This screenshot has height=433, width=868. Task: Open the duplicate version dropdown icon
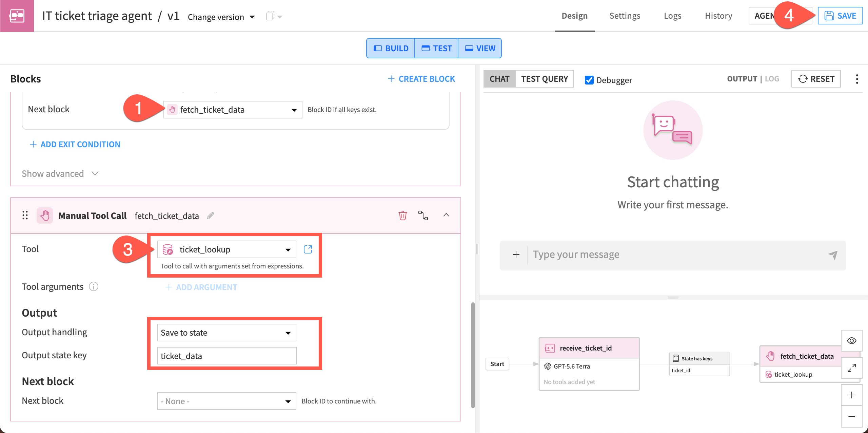(274, 16)
